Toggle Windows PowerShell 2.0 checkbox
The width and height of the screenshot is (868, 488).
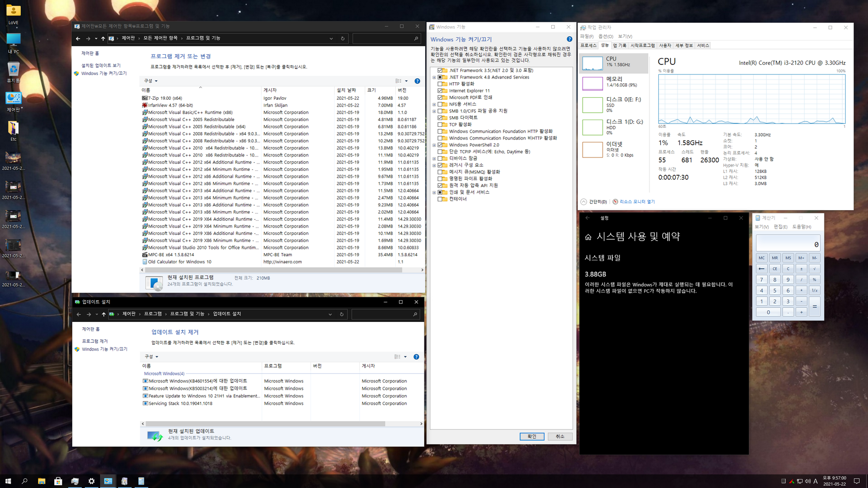[x=440, y=145]
